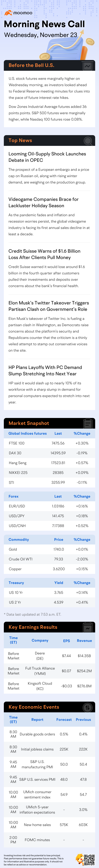The height and width of the screenshot is (868, 99).
Task: Click the chart icon in Before the Bell header
Action: pos(88,66)
